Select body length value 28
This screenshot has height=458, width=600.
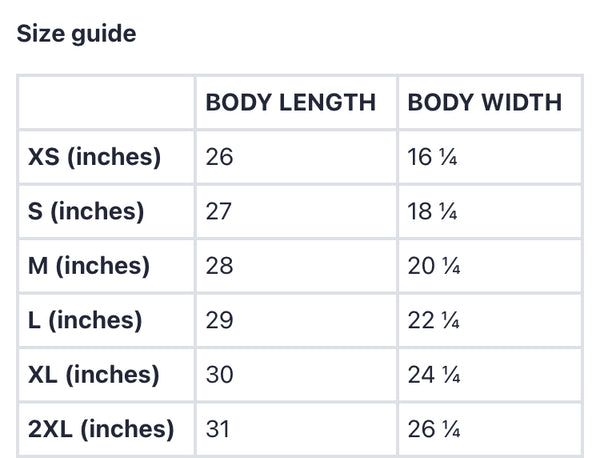click(x=219, y=266)
